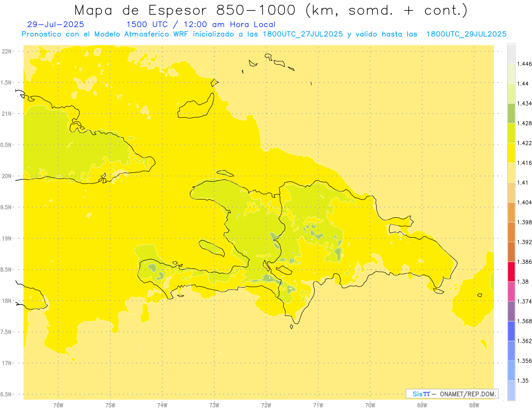
Task: Click the legend value 1.398
Action: 525,222
